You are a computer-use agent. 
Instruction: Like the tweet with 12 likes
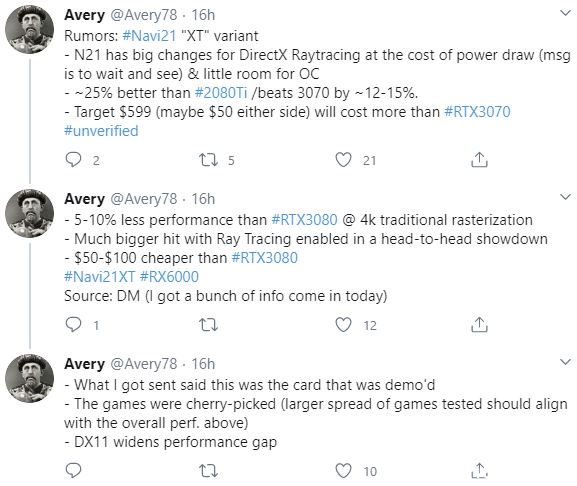(343, 325)
